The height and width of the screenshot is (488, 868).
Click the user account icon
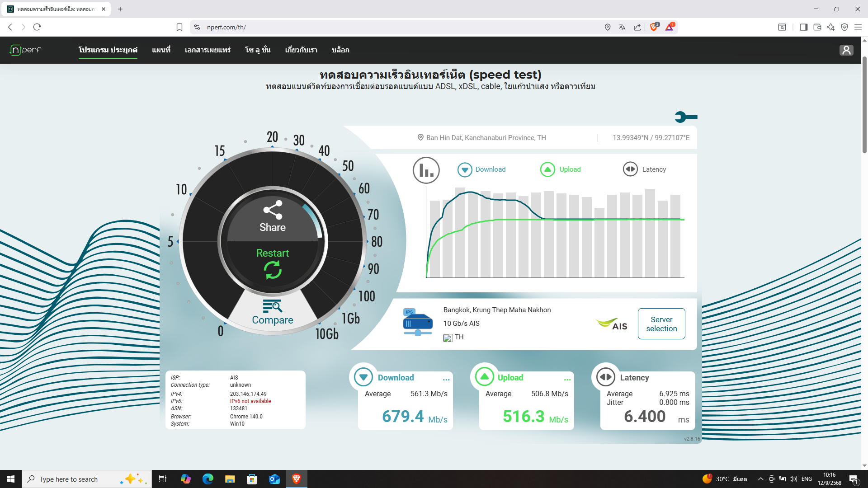click(x=846, y=50)
